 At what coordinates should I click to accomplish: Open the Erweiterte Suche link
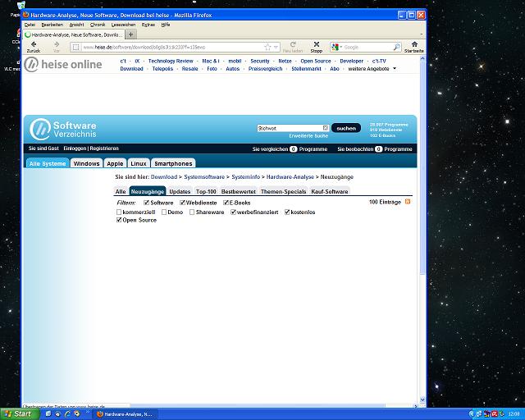(308, 135)
